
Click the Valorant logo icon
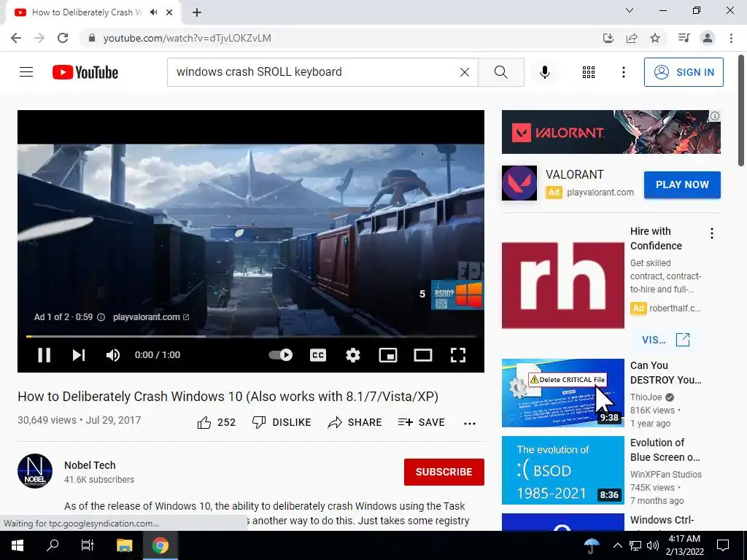(x=519, y=183)
